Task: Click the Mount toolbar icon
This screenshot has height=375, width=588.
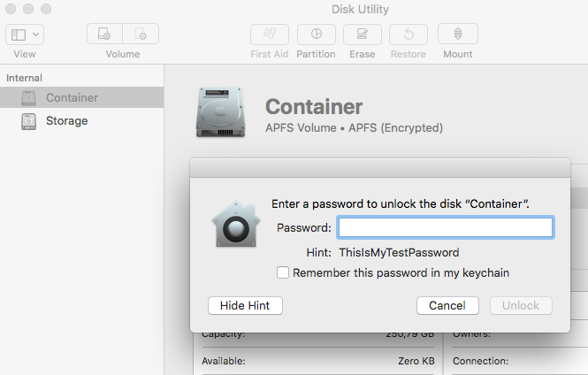Action: click(457, 34)
